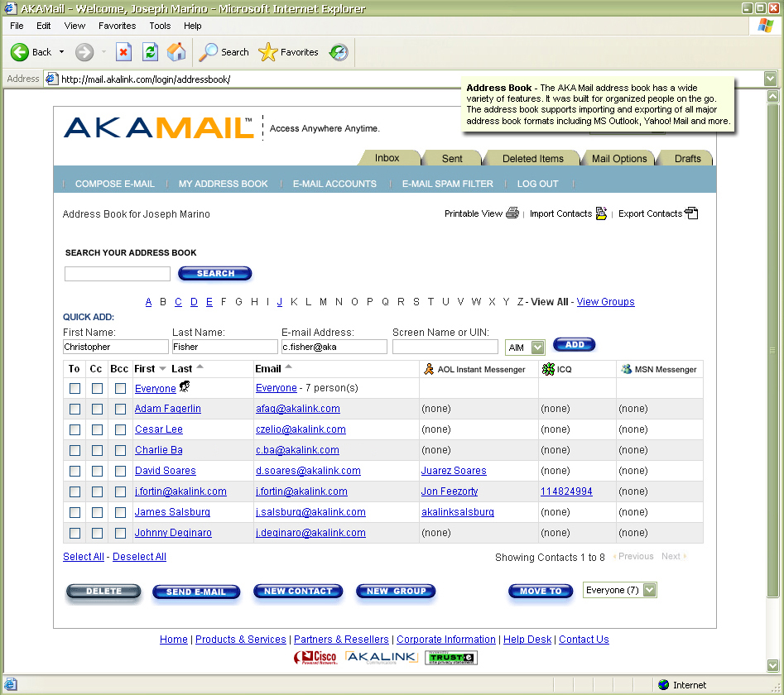Expand the Address bar history dropdown
784x695 pixels.
(771, 79)
